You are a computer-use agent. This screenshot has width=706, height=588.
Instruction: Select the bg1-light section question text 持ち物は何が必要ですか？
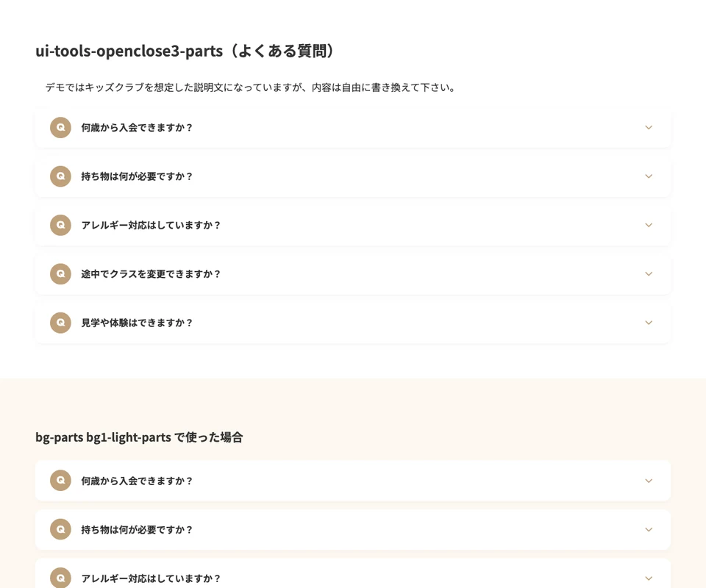(x=137, y=529)
